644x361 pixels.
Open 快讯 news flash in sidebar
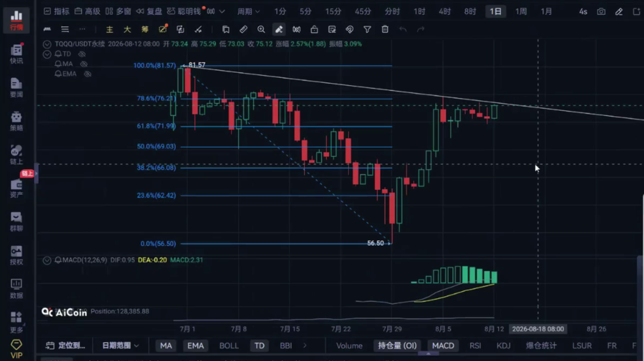(16, 54)
